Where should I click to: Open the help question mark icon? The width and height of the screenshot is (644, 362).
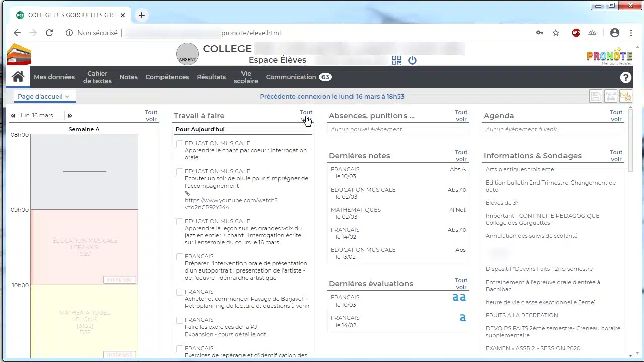point(625,77)
